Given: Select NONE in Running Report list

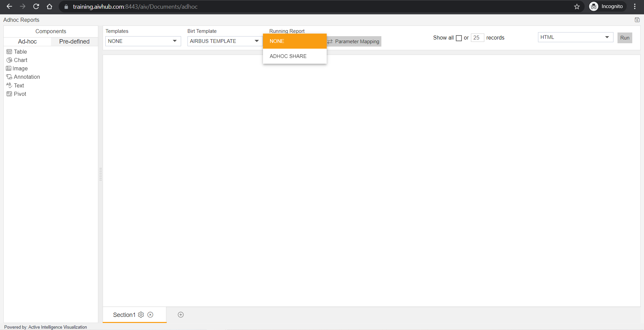Looking at the screenshot, I should pos(295,41).
